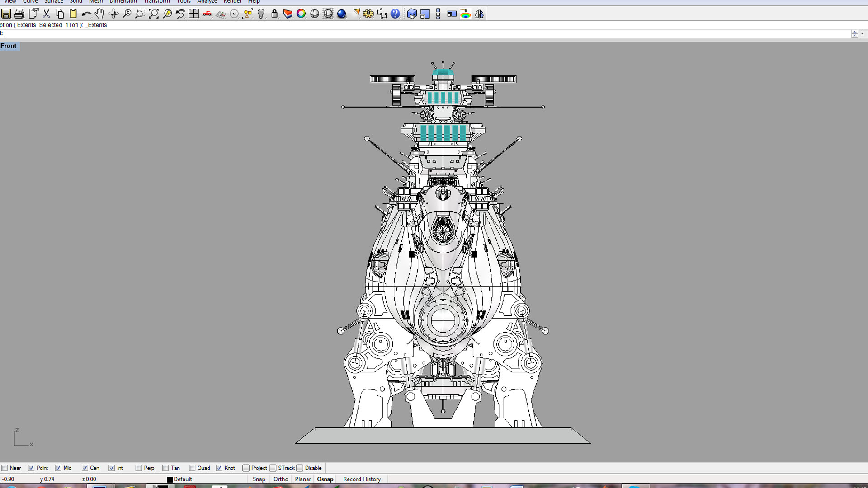Open the Edit Layers icon
The image size is (868, 488).
point(288,14)
